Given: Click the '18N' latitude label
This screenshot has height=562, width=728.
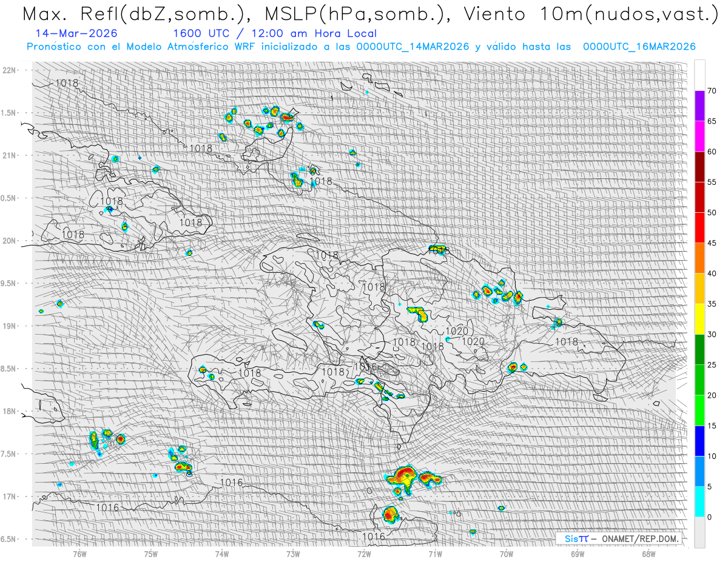Looking at the screenshot, I should click(10, 411).
